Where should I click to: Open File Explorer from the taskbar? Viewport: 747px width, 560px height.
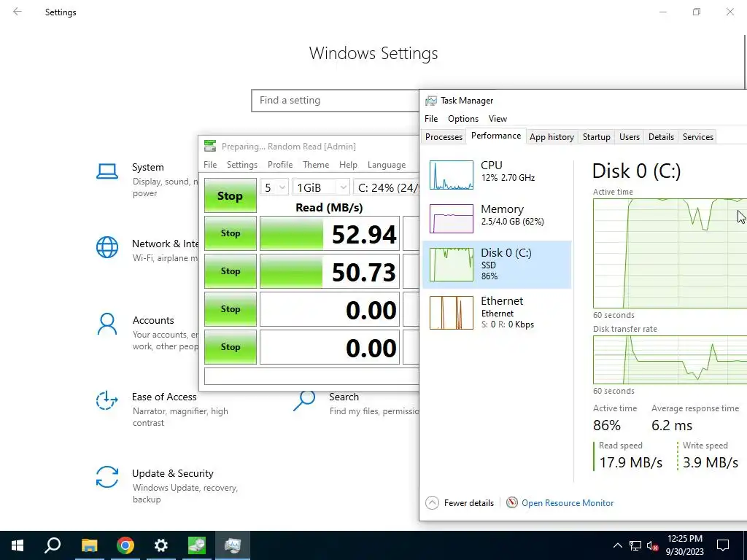click(x=89, y=545)
